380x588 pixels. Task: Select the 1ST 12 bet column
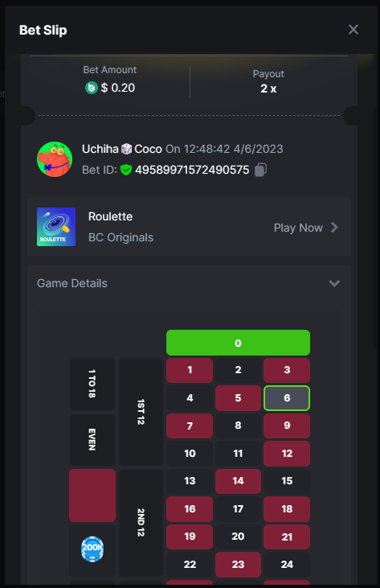pyautogui.click(x=141, y=412)
